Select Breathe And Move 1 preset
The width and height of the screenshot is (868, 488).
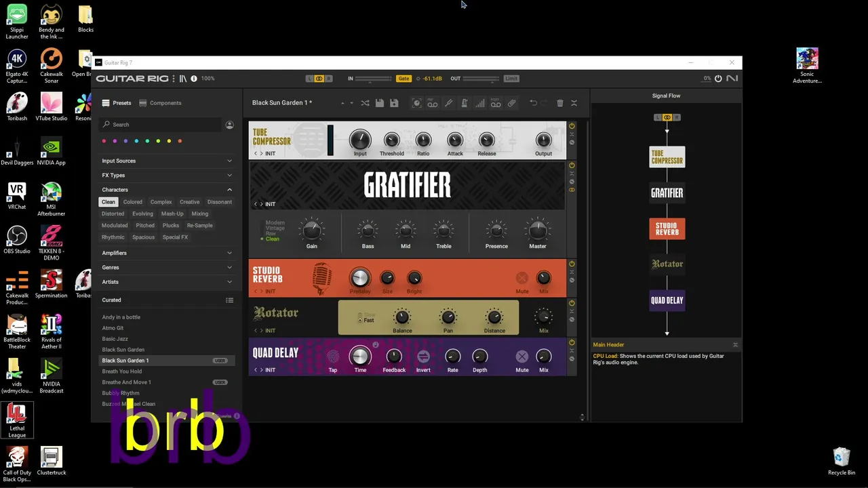[x=167, y=382]
